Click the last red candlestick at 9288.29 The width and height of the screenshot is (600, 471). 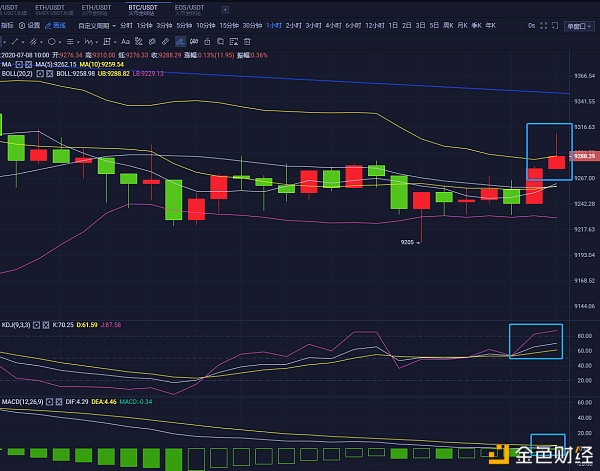(556, 161)
